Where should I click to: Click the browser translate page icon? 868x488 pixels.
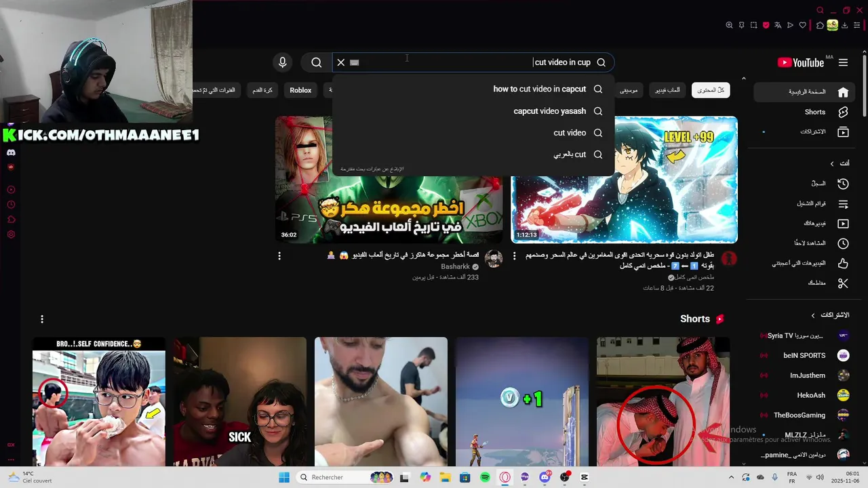(778, 25)
